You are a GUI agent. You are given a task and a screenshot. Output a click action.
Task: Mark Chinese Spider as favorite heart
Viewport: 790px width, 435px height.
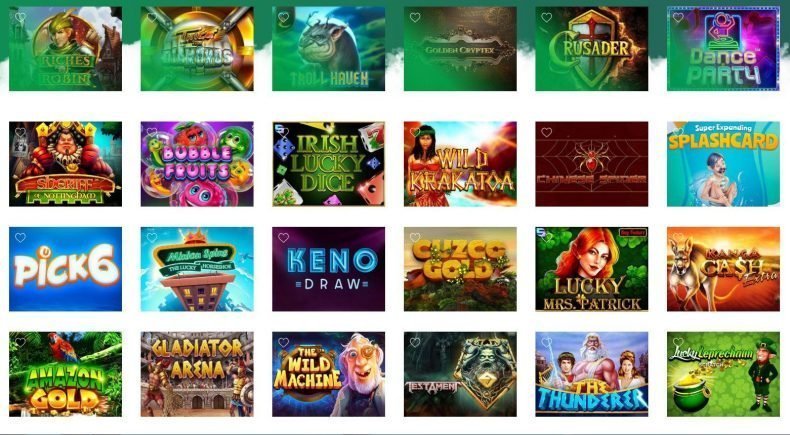click(547, 133)
